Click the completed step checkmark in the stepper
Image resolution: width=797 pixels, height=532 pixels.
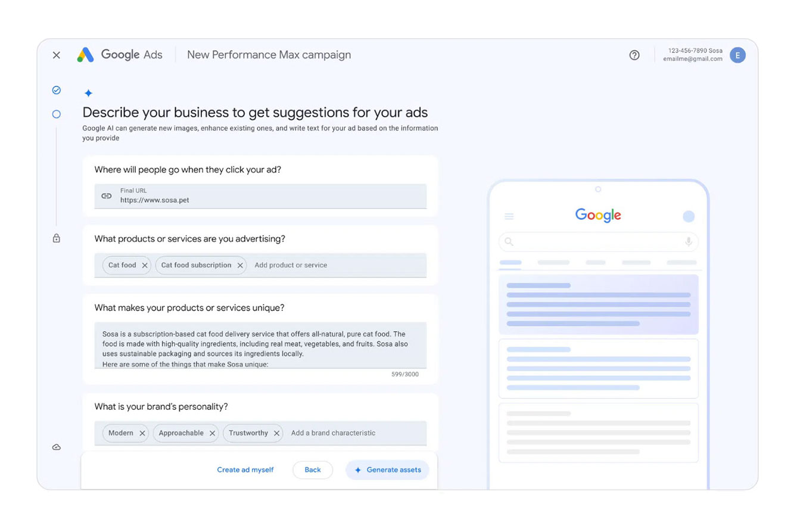pyautogui.click(x=56, y=90)
